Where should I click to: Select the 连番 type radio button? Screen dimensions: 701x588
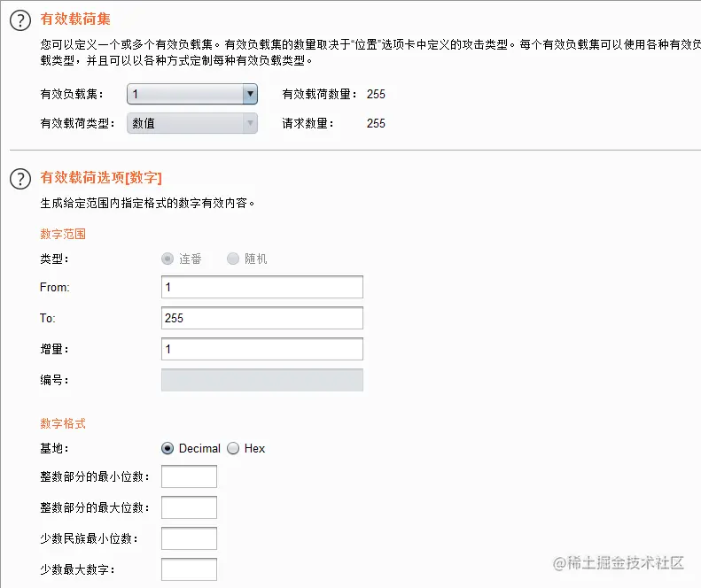(x=167, y=259)
